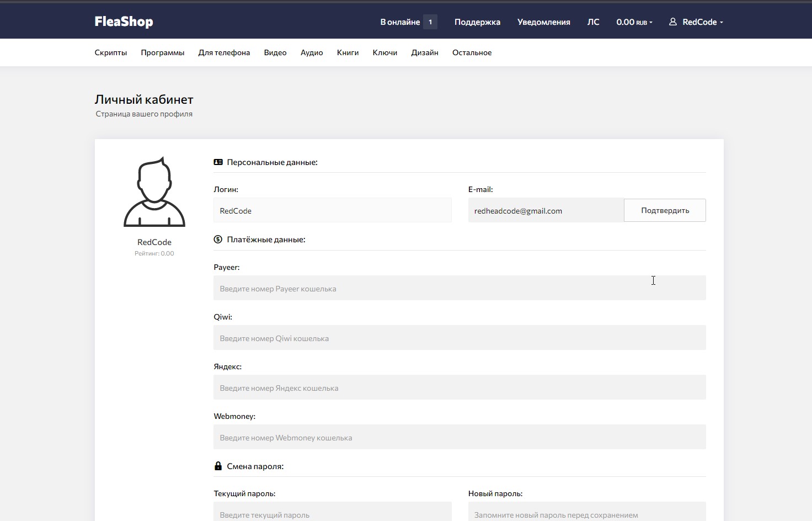Focus the E-mail field
This screenshot has width=812, height=521.
[x=546, y=210]
